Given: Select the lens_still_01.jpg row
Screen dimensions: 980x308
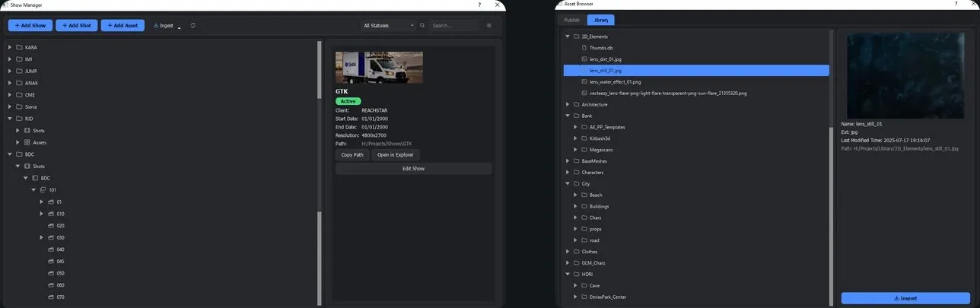Looking at the screenshot, I should click(696, 70).
